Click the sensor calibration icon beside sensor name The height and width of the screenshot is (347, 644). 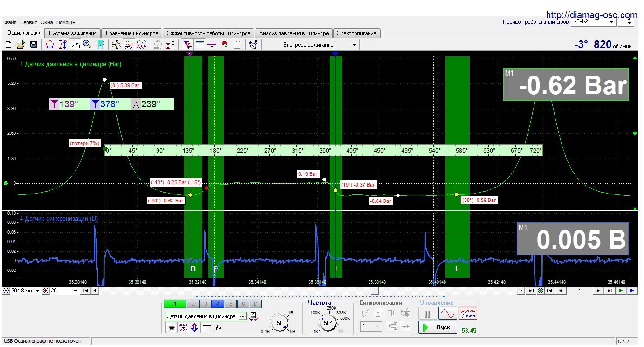253,316
